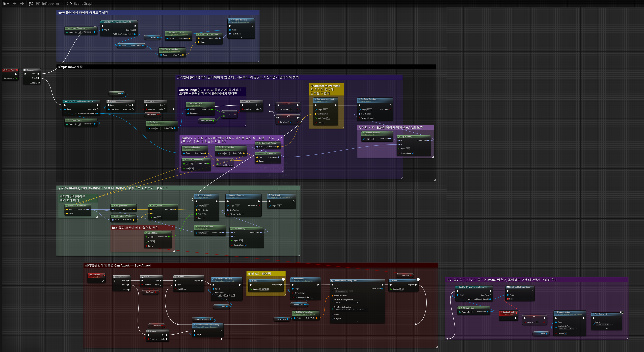Click the magnifier browse icon beside ES_Monster sound
The height and width of the screenshot is (352, 644).
coord(613,324)
